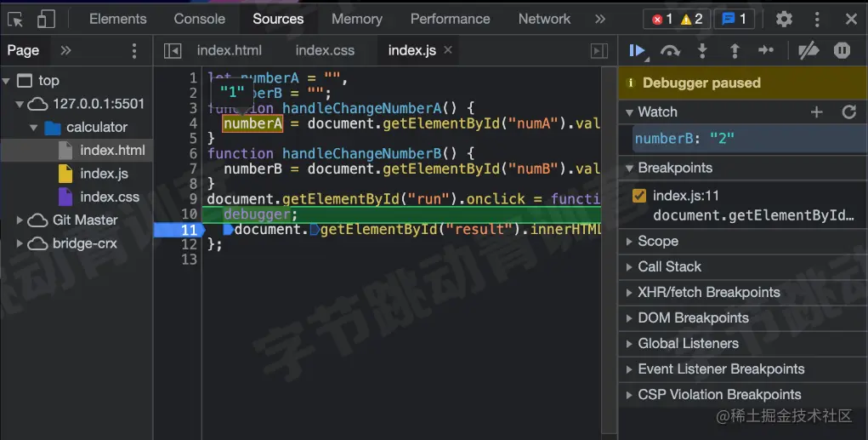Image resolution: width=868 pixels, height=440 pixels.
Task: Step into next function call
Action: 702,51
